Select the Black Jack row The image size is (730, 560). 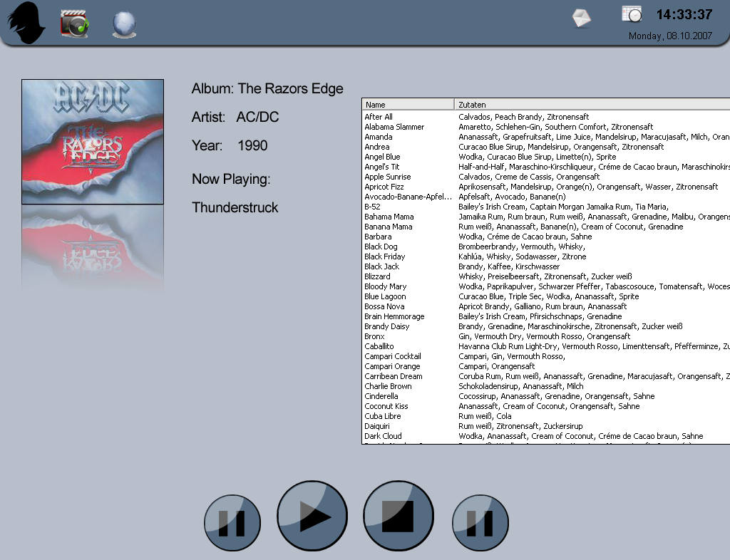click(546, 266)
